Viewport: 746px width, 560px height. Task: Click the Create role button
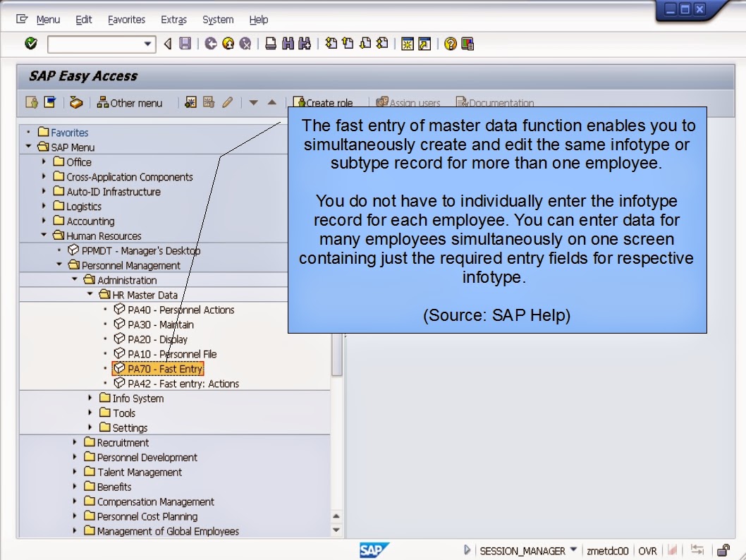coord(324,102)
